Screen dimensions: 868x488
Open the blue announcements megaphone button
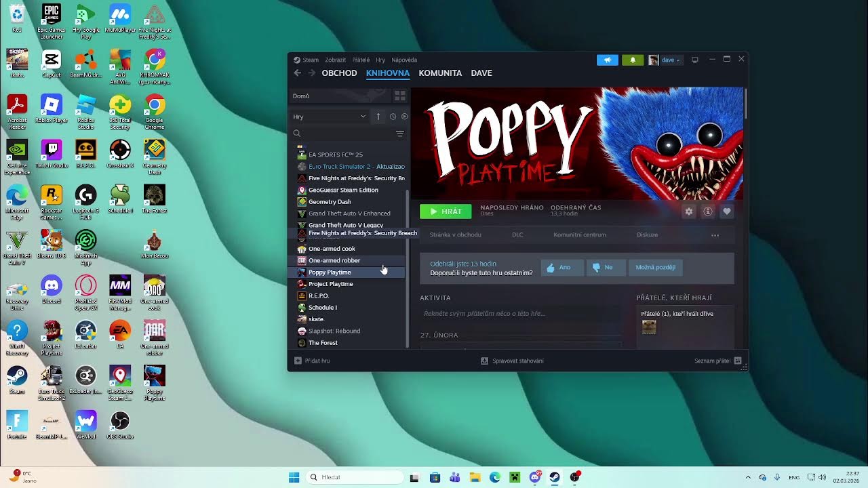click(x=608, y=60)
